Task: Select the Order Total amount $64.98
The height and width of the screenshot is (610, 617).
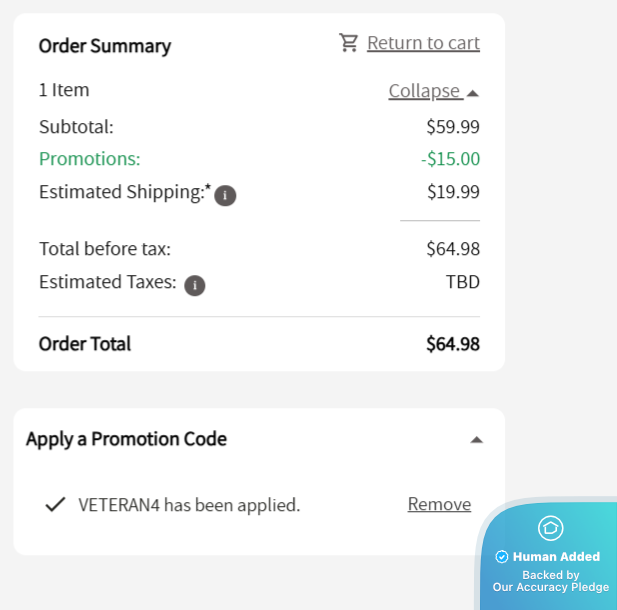Action: 453,344
